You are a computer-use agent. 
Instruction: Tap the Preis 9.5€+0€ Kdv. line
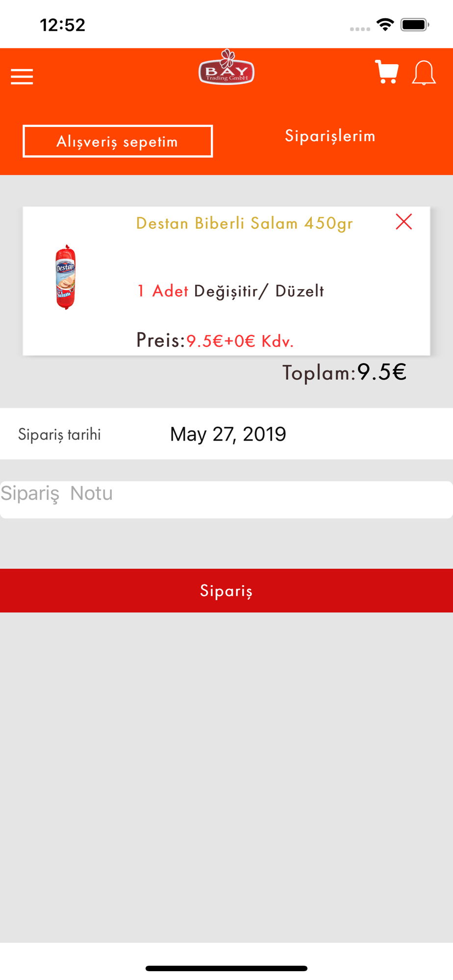215,341
